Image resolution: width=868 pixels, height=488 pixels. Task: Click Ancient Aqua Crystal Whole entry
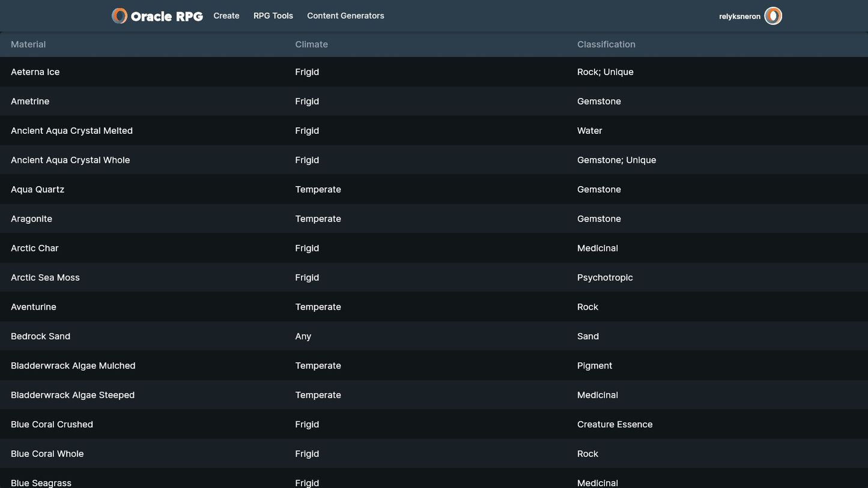(x=70, y=160)
